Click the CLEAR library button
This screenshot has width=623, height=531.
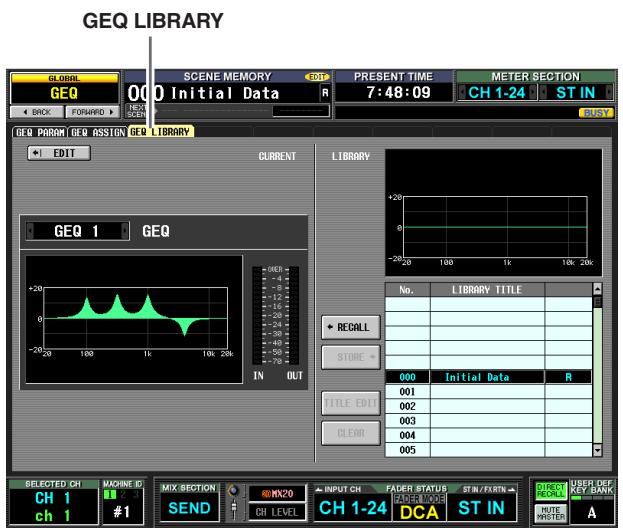point(350,433)
